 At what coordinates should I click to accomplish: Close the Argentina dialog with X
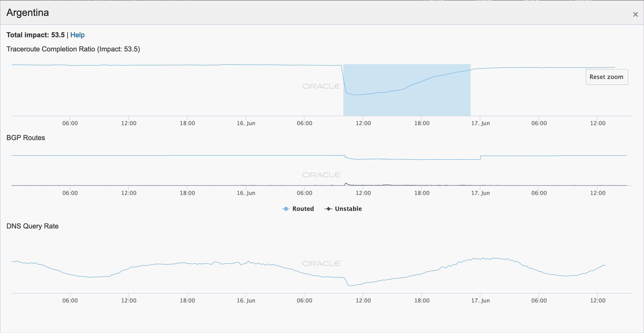point(635,14)
